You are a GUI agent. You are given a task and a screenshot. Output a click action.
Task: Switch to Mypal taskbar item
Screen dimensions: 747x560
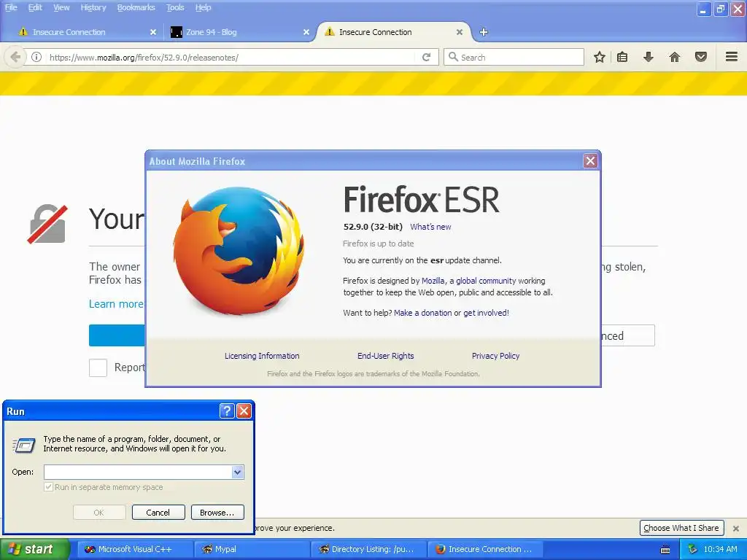(x=252, y=549)
